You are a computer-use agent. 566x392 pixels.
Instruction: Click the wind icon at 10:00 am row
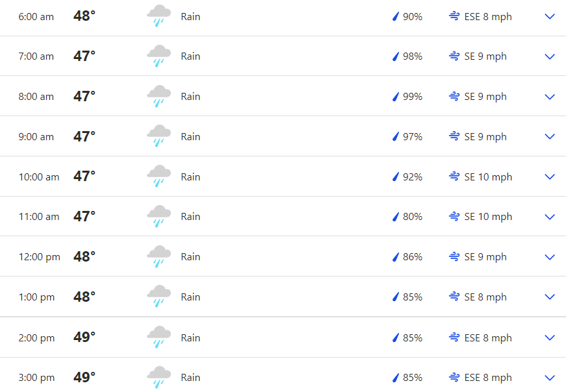point(454,177)
